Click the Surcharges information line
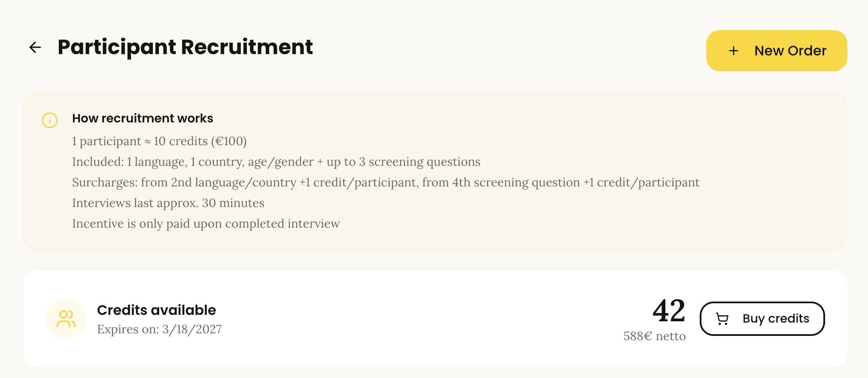The width and height of the screenshot is (868, 378). (x=385, y=182)
